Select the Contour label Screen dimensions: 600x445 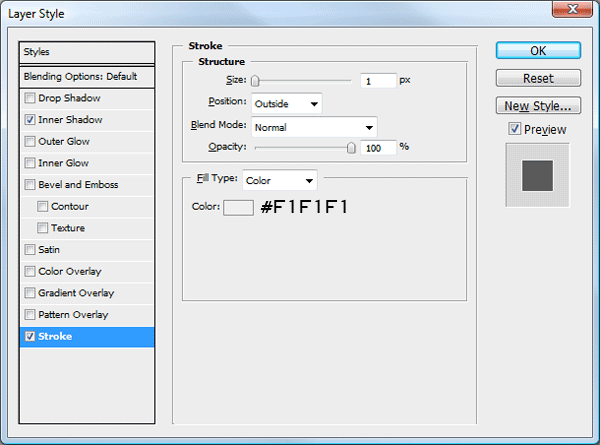pos(70,207)
